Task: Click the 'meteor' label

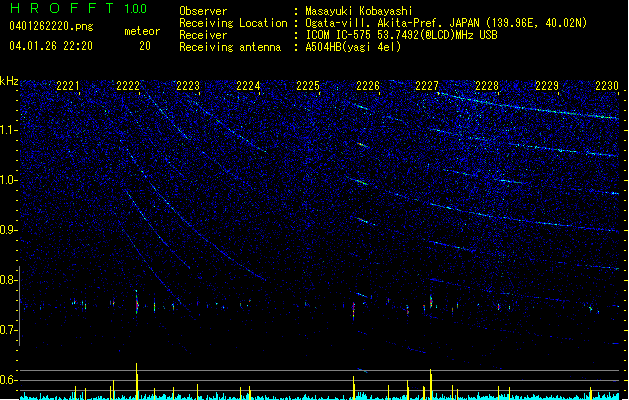Action: point(142,31)
